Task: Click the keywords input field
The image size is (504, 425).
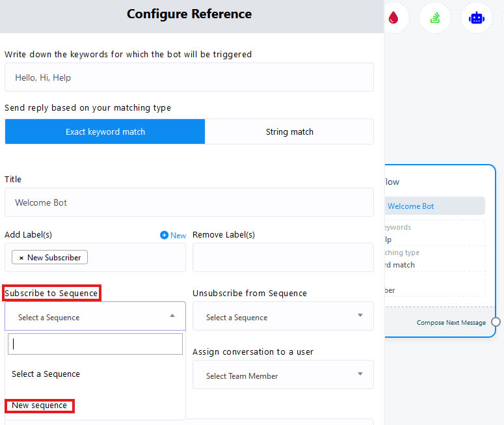Action: pos(189,77)
